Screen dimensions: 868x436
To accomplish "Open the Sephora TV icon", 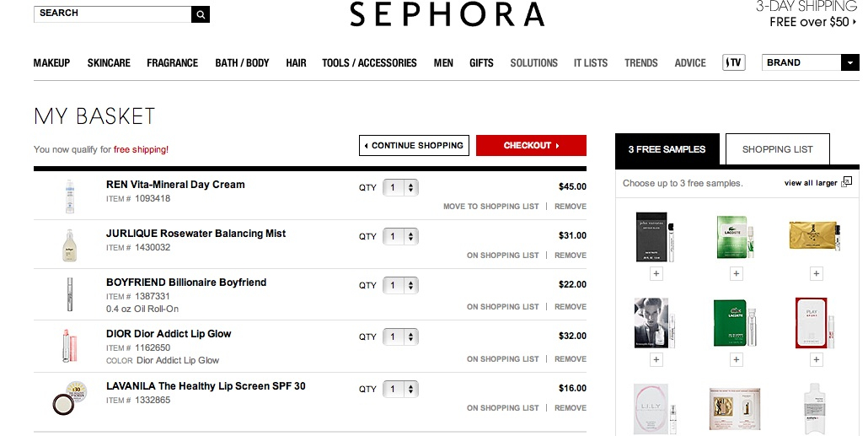I will (x=733, y=62).
